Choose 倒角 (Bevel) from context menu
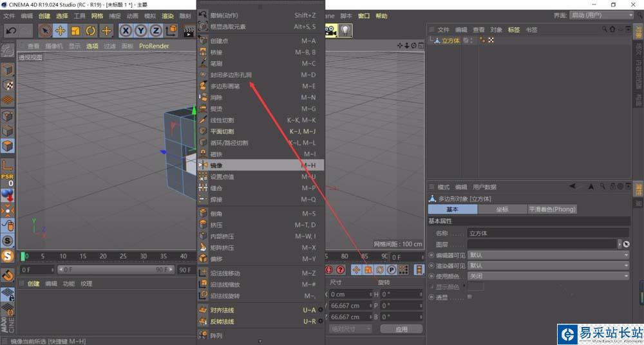Viewport: 644px width, 345px height. (x=261, y=214)
